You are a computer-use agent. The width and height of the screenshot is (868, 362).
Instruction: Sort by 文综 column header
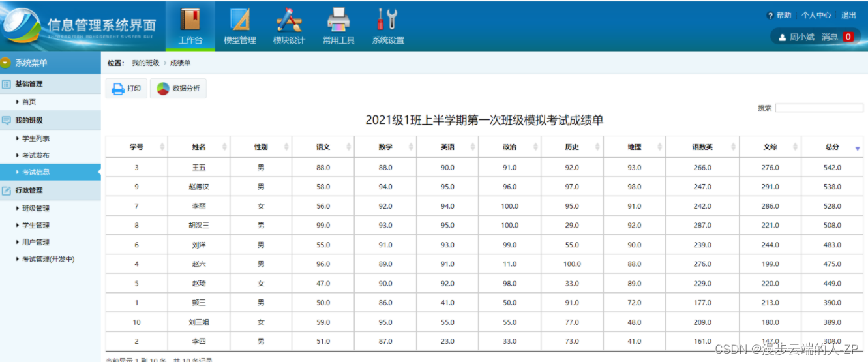(x=770, y=147)
